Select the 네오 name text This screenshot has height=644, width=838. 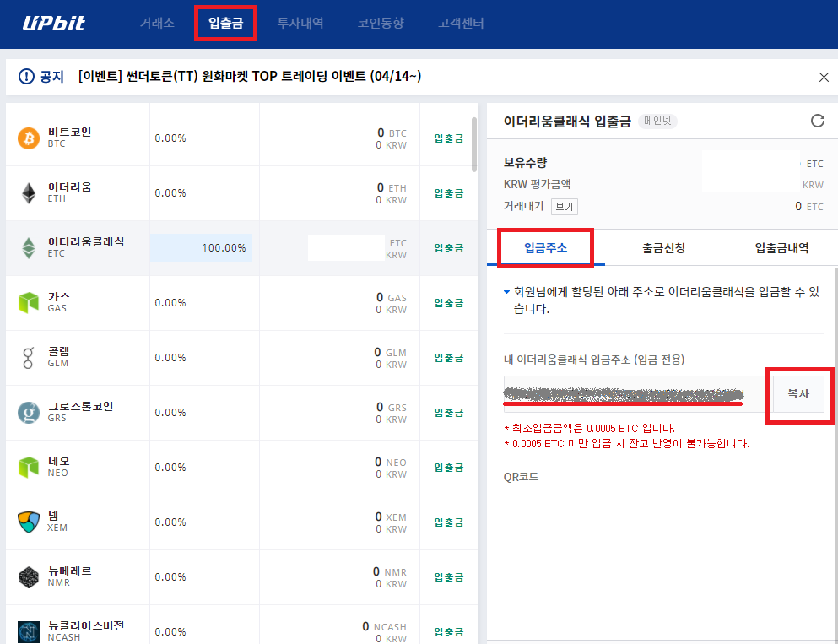point(59,461)
